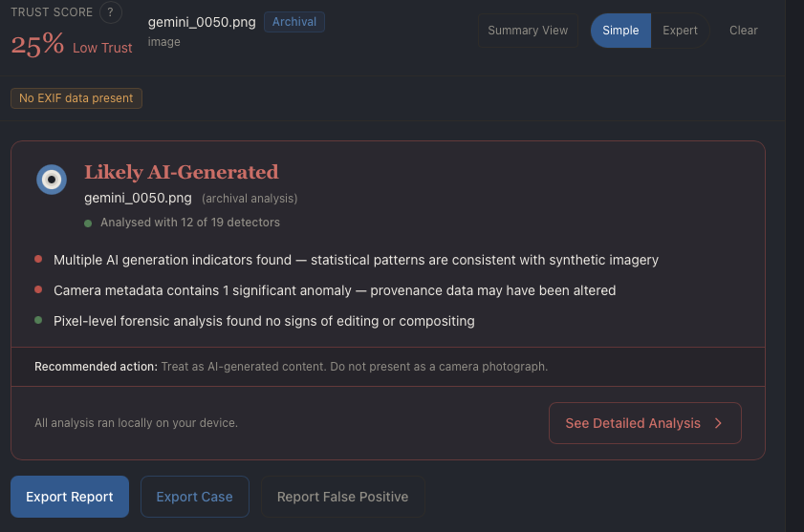Image resolution: width=804 pixels, height=532 pixels.
Task: Click the All analysis ran locally note
Action: [x=136, y=423]
